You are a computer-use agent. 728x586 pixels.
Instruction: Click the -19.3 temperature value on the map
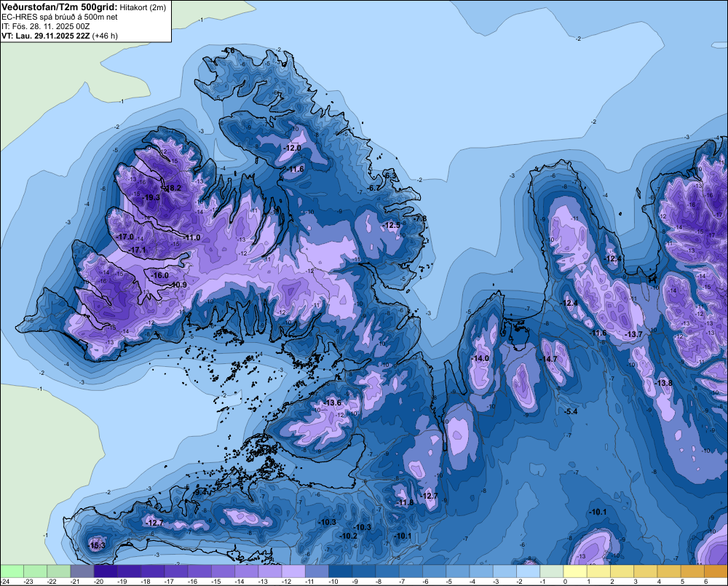151,197
